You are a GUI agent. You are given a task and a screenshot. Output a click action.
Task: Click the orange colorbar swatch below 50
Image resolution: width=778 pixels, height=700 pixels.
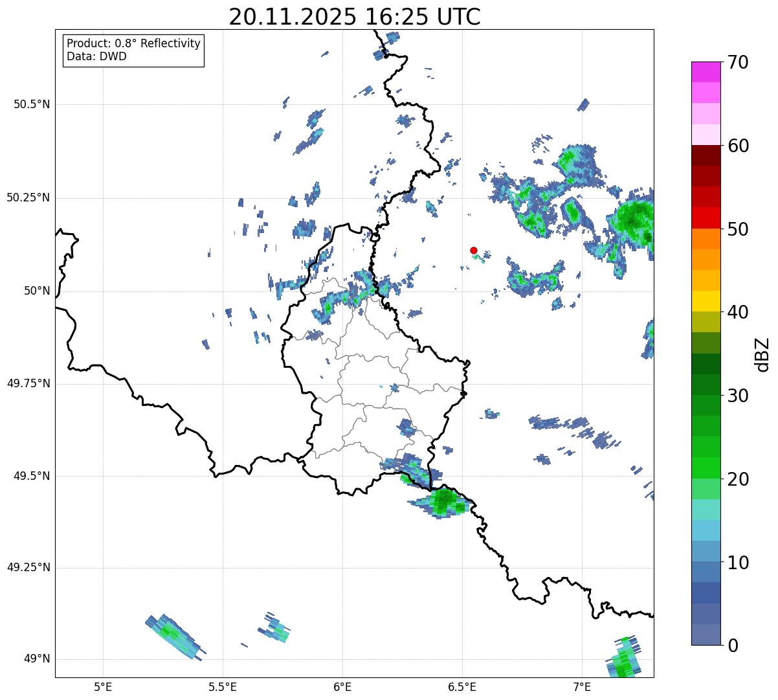pyautogui.click(x=706, y=239)
